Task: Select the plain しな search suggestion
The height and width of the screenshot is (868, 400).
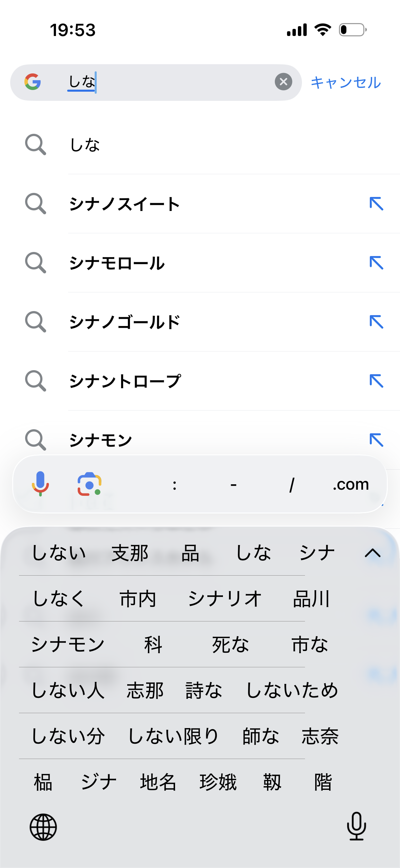Action: point(85,145)
